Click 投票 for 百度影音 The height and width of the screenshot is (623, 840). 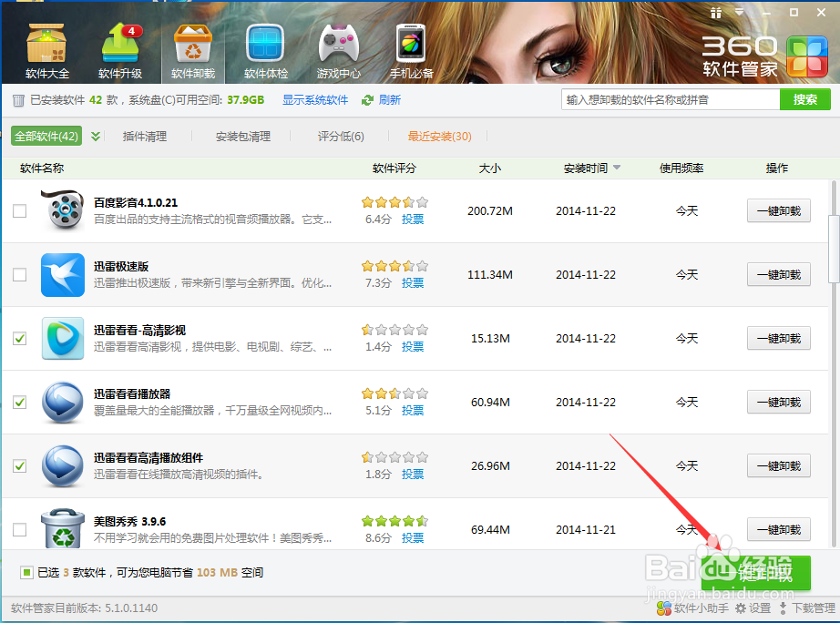413,220
